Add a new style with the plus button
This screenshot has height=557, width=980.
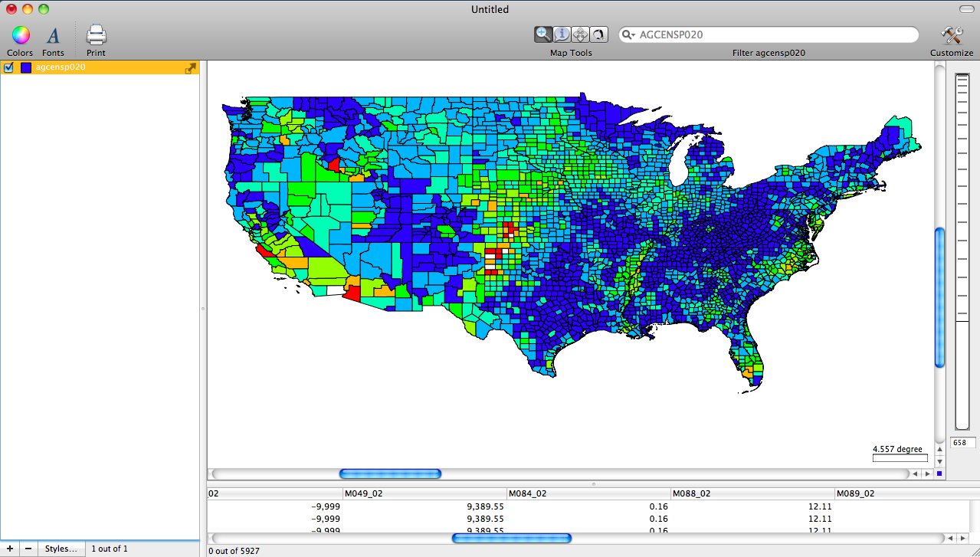9,548
